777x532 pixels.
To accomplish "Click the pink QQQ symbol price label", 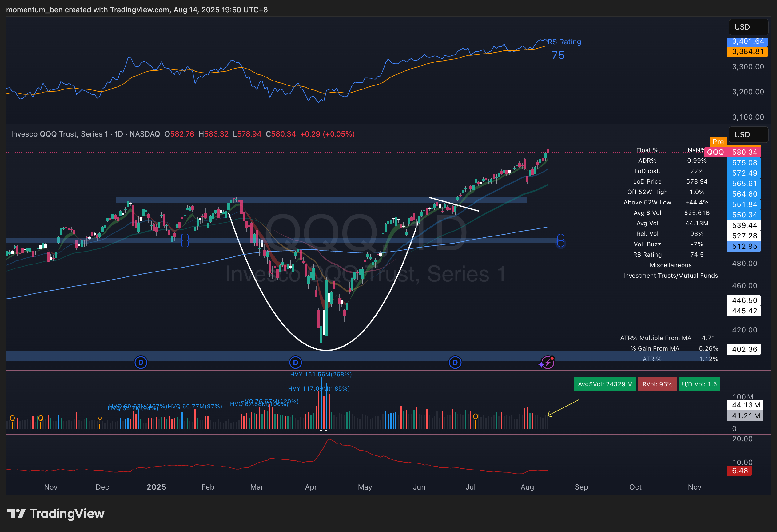I will 715,153.
